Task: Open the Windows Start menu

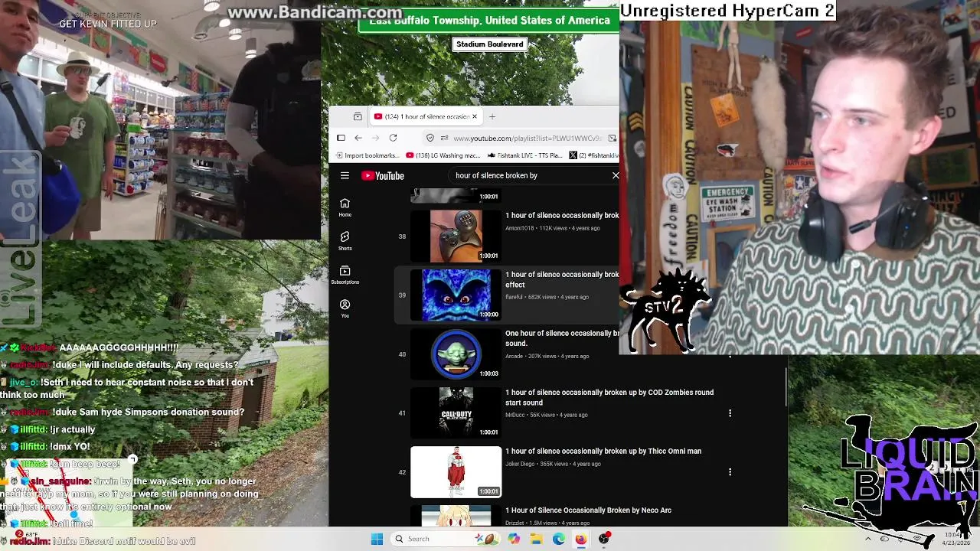Action: [377, 539]
